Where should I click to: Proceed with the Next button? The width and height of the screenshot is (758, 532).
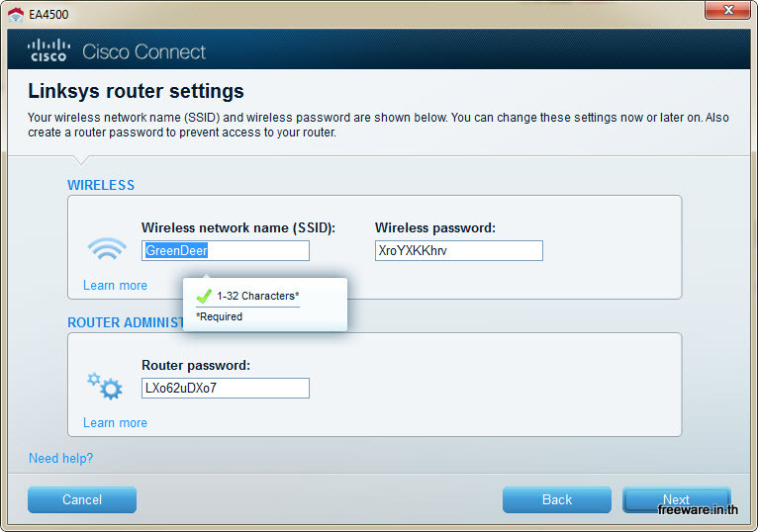[676, 499]
